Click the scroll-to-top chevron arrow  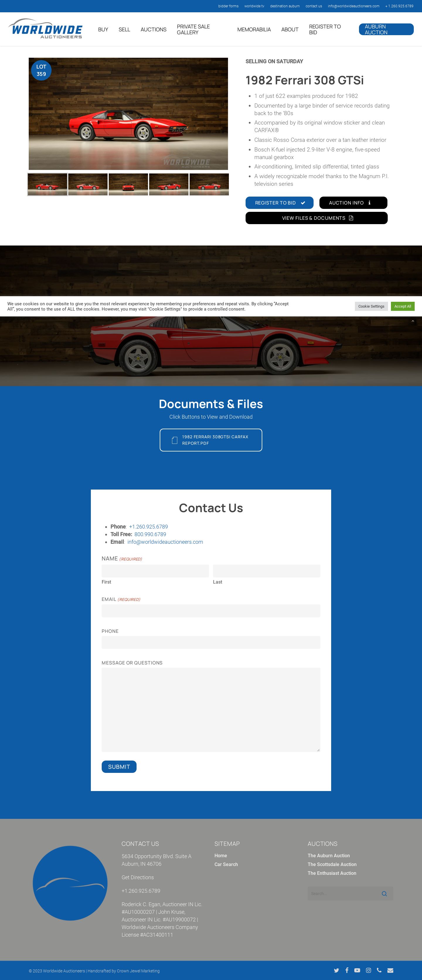click(413, 321)
